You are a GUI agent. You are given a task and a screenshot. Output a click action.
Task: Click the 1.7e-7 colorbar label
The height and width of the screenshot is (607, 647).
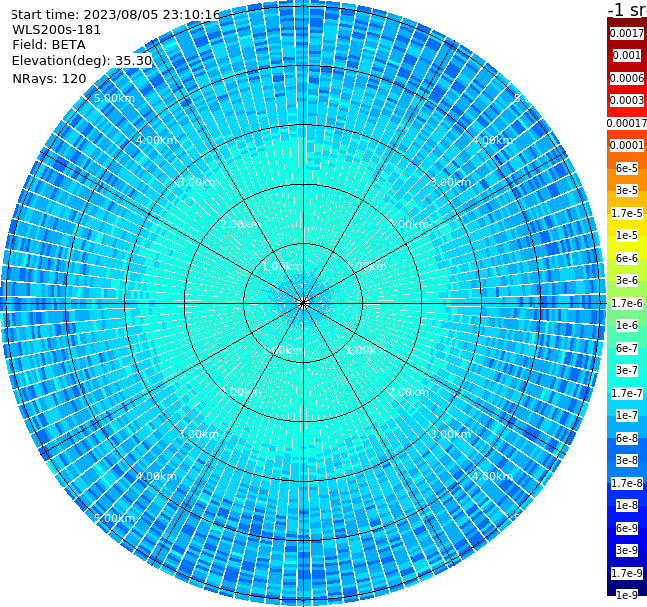[627, 393]
